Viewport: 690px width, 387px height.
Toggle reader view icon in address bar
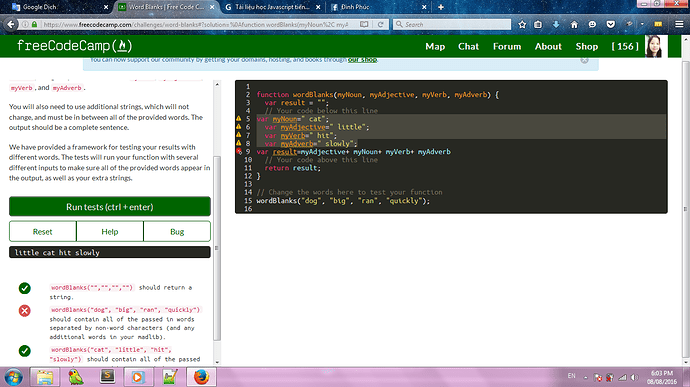364,25
